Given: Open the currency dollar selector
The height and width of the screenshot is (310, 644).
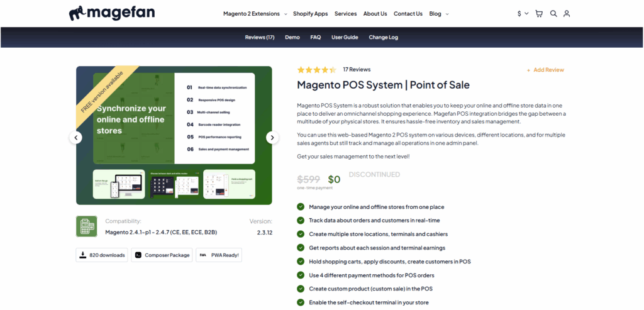Looking at the screenshot, I should tap(523, 14).
